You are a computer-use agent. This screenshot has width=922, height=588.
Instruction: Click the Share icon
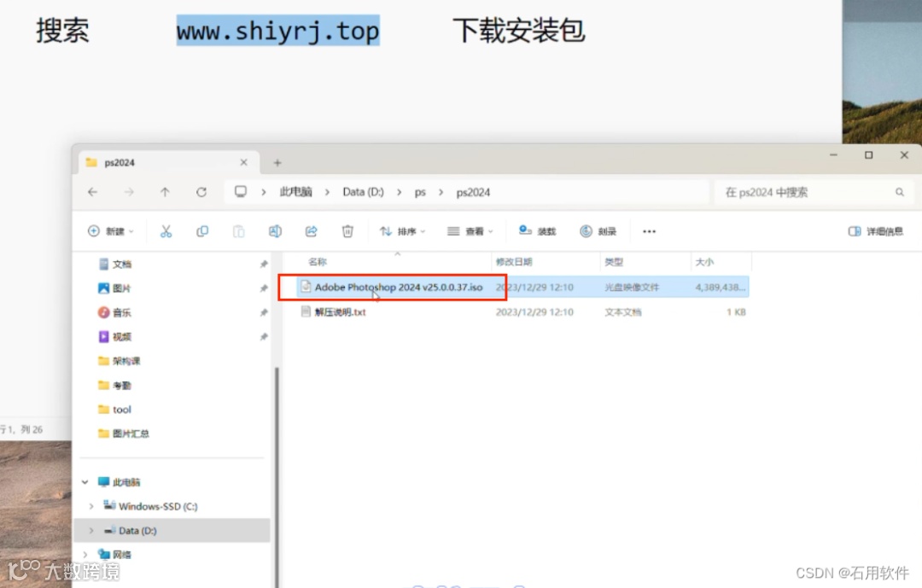click(x=311, y=231)
